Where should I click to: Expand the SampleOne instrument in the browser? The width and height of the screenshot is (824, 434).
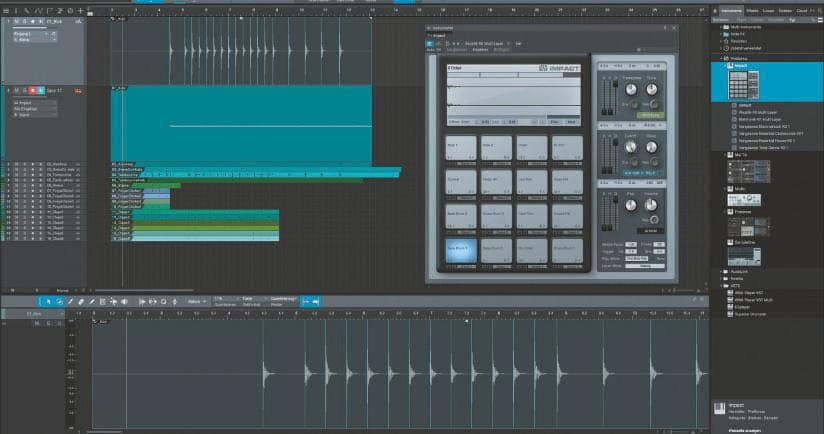point(726,242)
